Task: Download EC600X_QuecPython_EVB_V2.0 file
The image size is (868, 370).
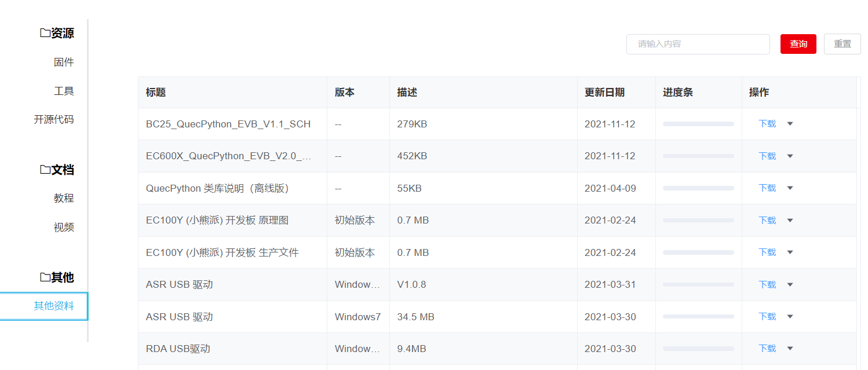Action: pyautogui.click(x=766, y=156)
